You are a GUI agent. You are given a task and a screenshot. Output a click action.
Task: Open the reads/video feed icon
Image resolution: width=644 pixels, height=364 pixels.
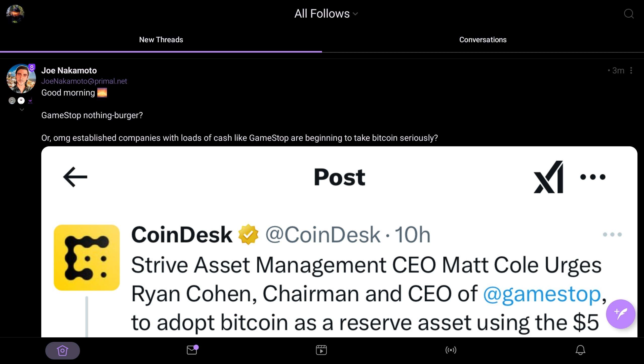pyautogui.click(x=321, y=350)
